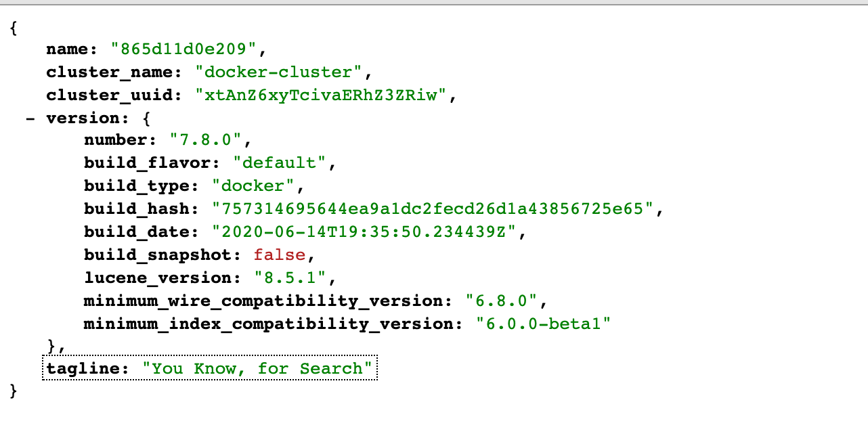This screenshot has width=868, height=440.
Task: Collapse the version object with minus toggle
Action: (30, 118)
